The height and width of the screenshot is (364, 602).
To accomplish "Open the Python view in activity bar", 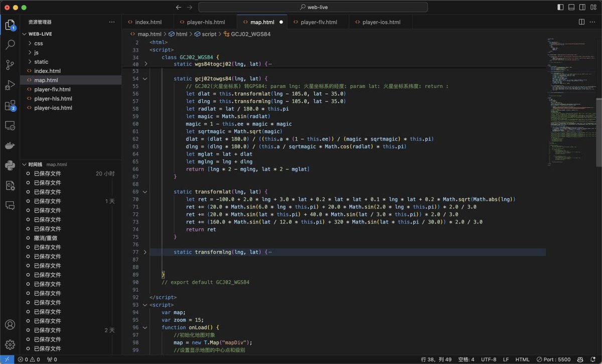I will tap(10, 165).
